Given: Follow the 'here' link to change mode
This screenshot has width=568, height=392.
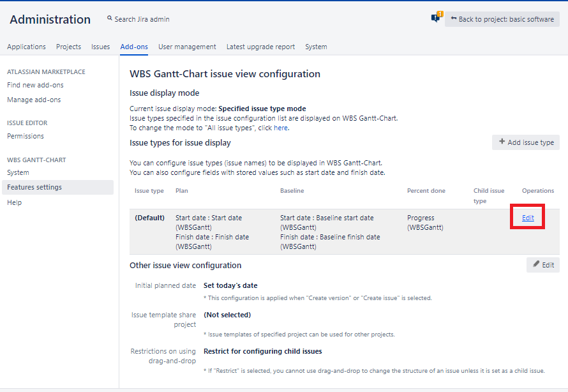Looking at the screenshot, I should [281, 128].
